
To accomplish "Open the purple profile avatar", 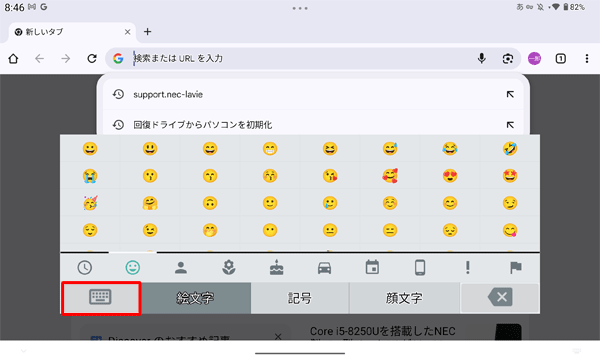I will point(534,59).
